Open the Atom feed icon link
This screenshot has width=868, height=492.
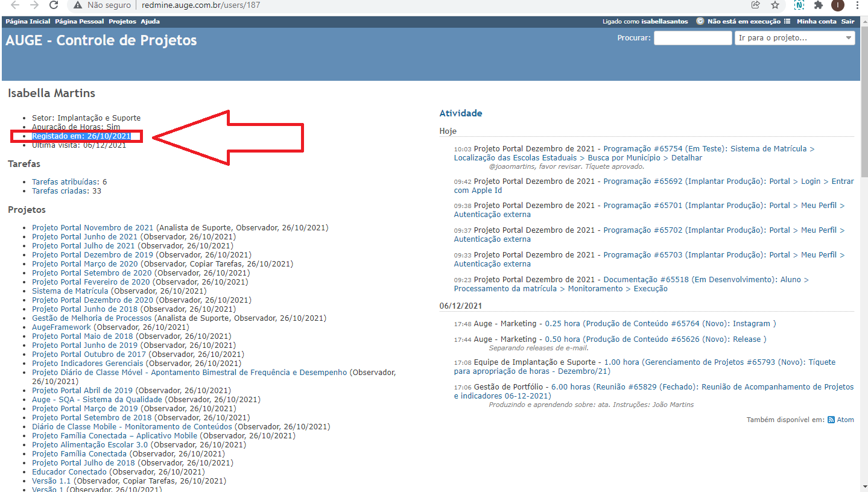click(831, 420)
